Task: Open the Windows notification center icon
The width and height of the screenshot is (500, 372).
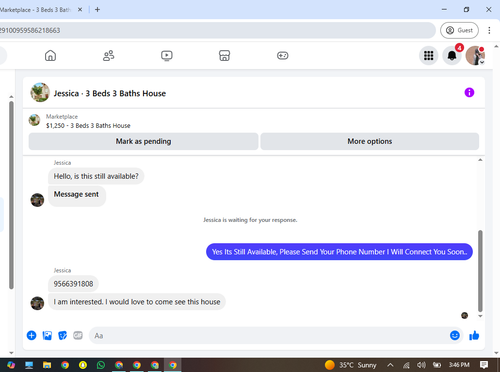Action: coord(484,365)
